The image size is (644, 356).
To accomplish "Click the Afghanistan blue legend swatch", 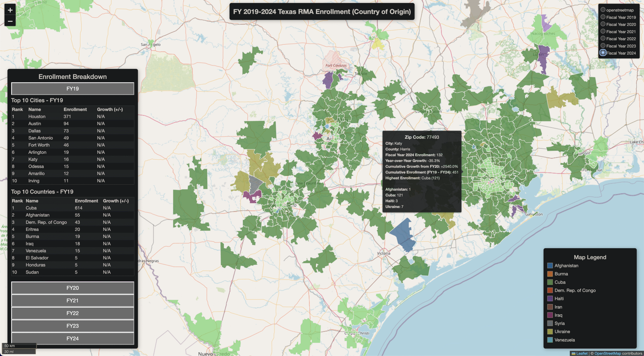I will tap(550, 266).
